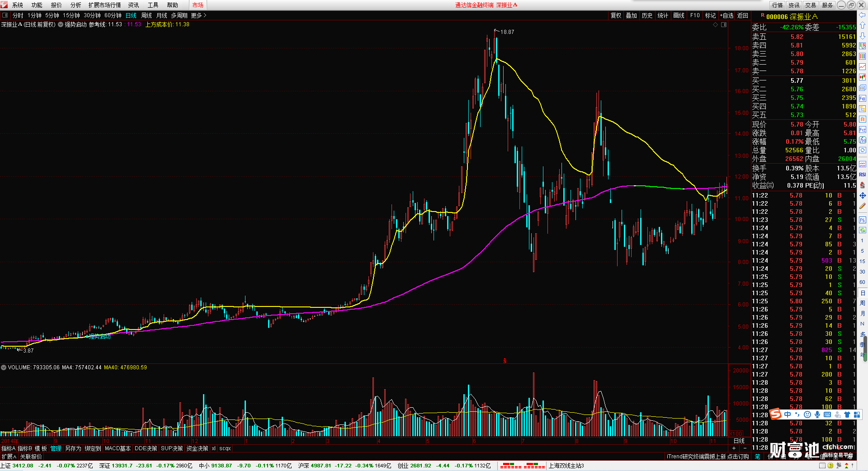
Task: Click the candlestick chart sidebar icon
Action: 863,77
